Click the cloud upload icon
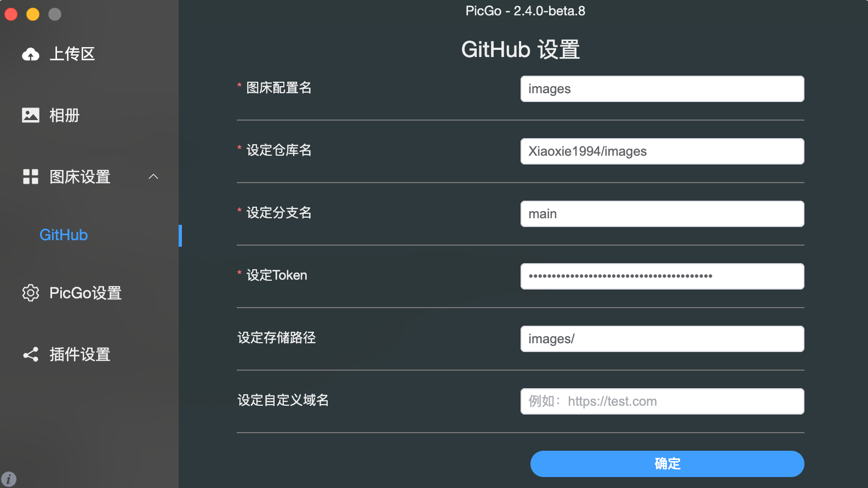The width and height of the screenshot is (868, 488). pos(31,54)
